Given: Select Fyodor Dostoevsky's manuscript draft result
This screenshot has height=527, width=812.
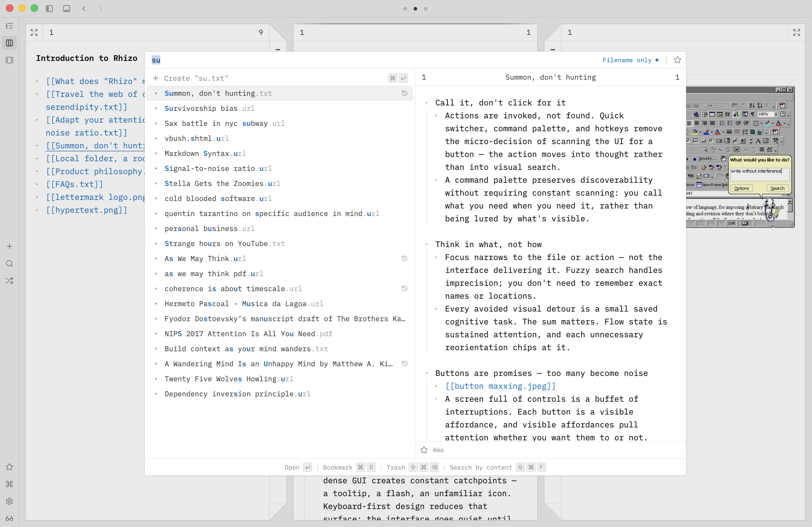Looking at the screenshot, I should (280, 319).
